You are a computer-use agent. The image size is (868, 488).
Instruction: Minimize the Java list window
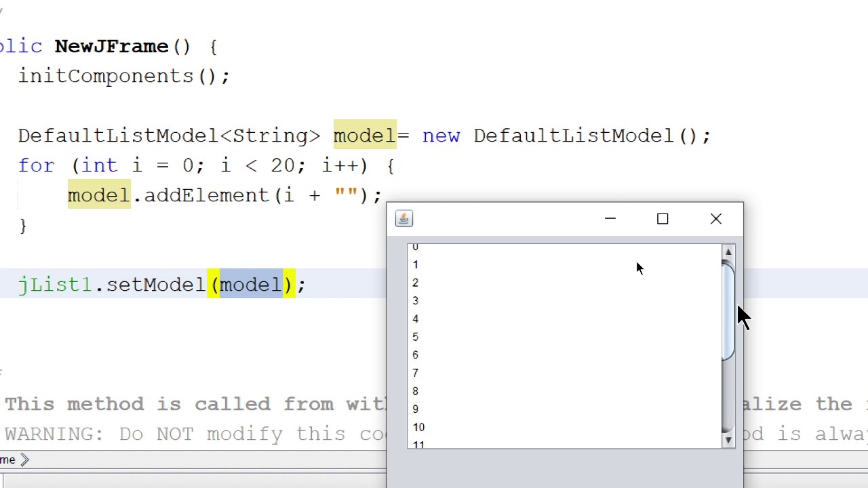coord(610,219)
